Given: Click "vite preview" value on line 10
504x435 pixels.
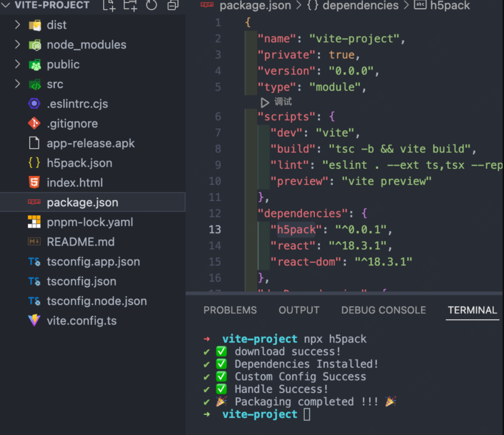Looking at the screenshot, I should point(386,181).
